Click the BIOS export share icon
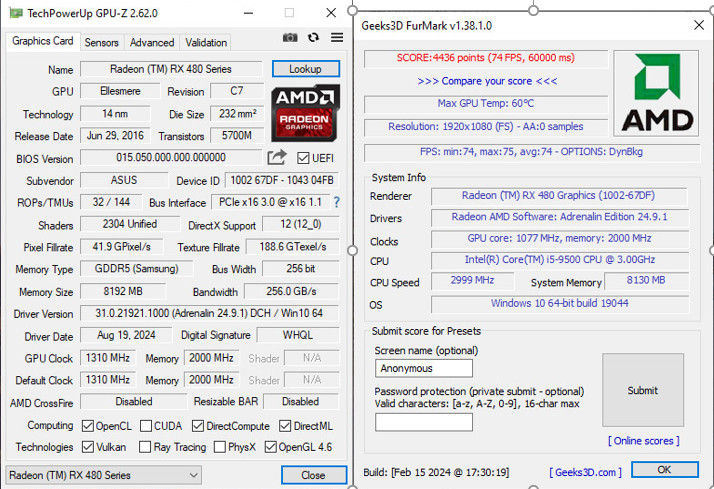The width and height of the screenshot is (714, 489). [277, 158]
